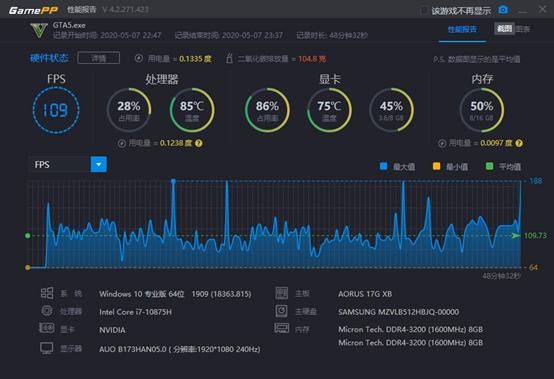The image size is (554, 379).
Task: Click the 188 maximum FPS value
Action: point(536,181)
